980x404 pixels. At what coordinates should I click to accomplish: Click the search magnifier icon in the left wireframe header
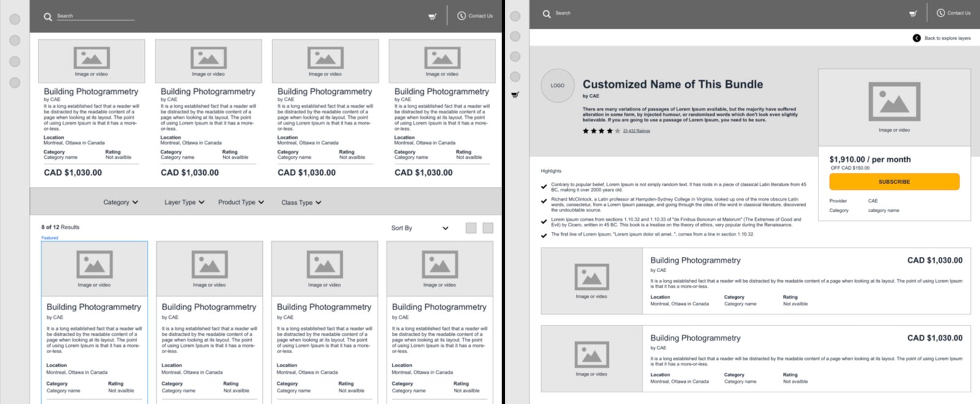[48, 17]
